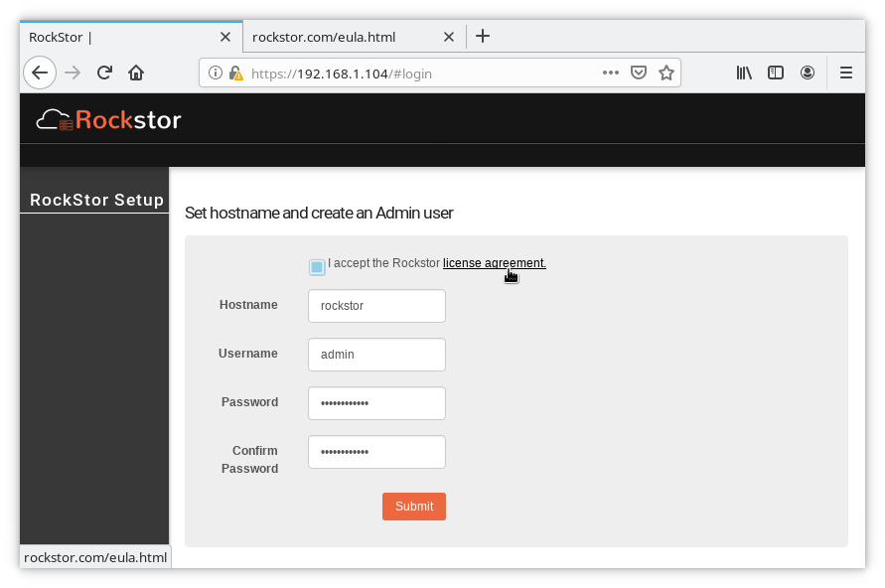Screen dimensions: 885x588
Task: Open a new tab with plus button
Action: pyautogui.click(x=483, y=36)
